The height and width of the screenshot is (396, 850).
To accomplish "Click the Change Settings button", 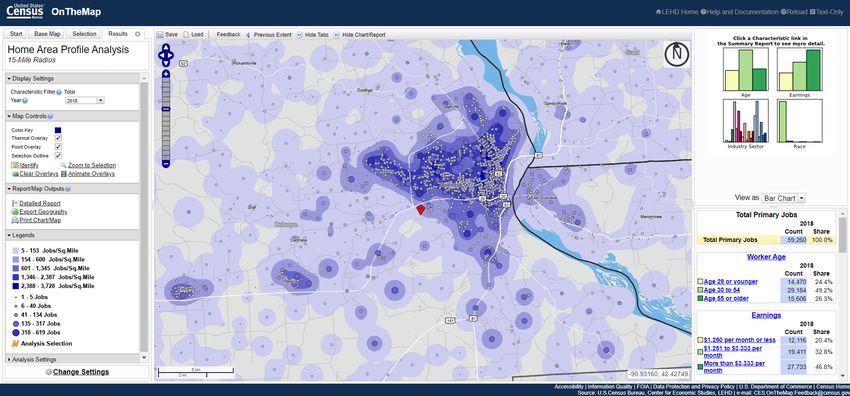I will [x=81, y=372].
